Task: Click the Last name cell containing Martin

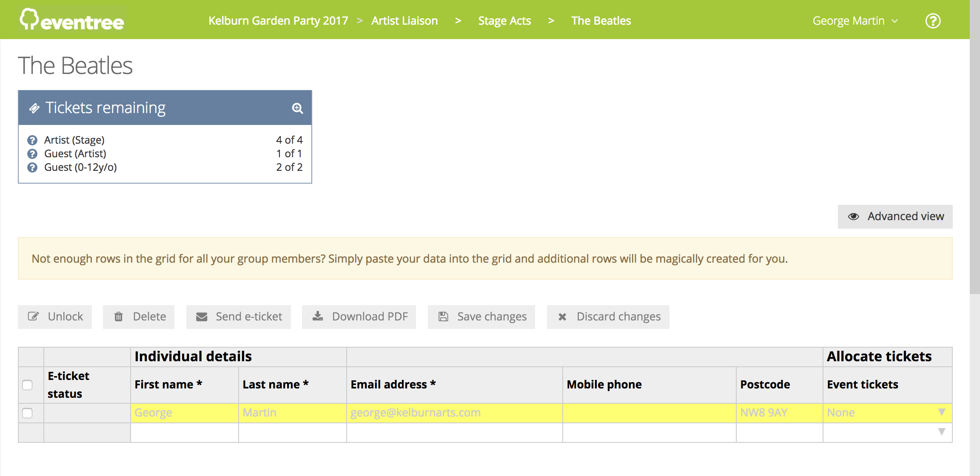Action: coord(293,413)
